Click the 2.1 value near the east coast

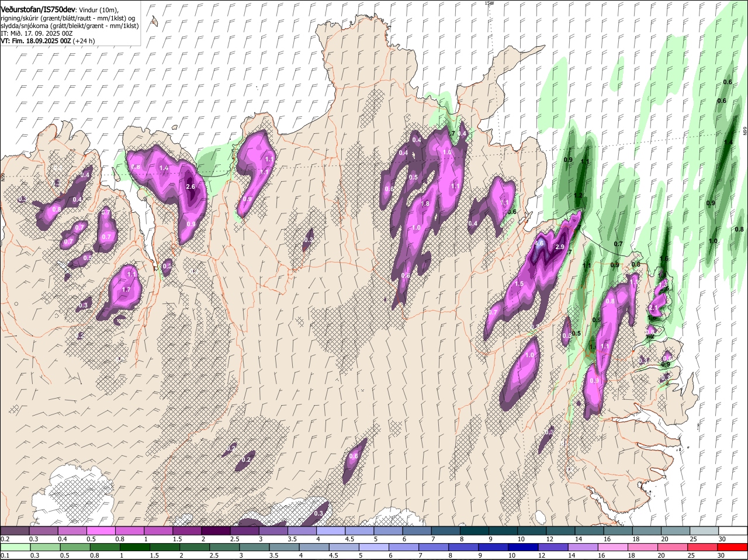tap(654, 307)
